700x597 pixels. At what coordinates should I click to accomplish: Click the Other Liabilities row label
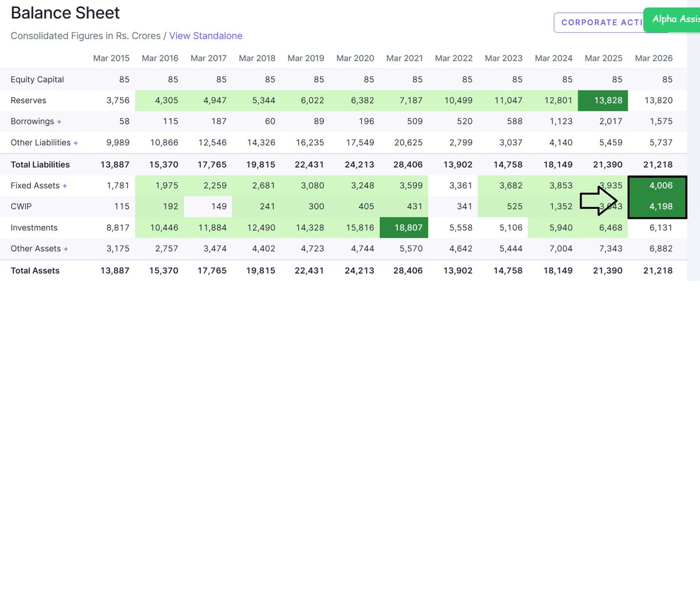pos(40,142)
